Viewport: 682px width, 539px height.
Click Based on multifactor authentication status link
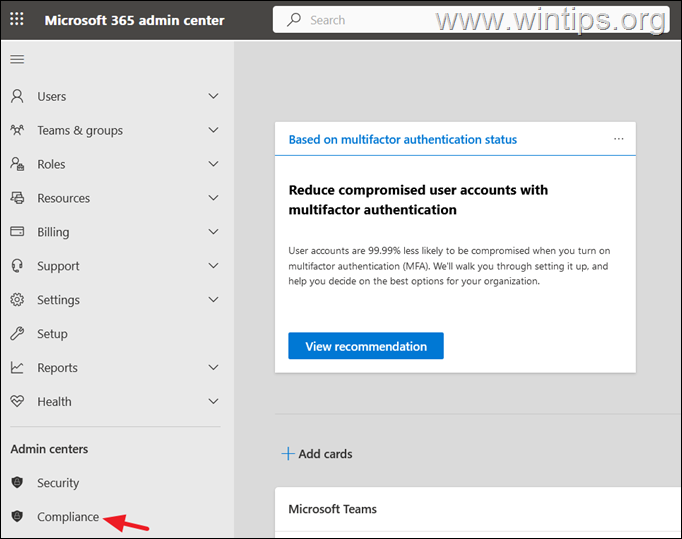[403, 140]
